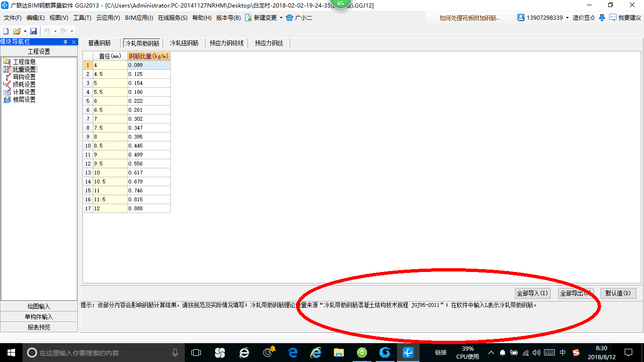Click the 全部导出 button

(576, 293)
